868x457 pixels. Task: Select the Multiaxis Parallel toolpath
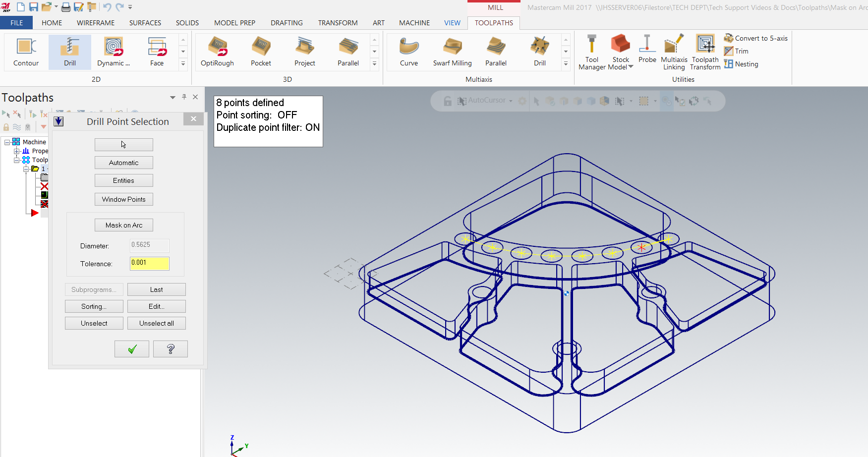pyautogui.click(x=496, y=52)
